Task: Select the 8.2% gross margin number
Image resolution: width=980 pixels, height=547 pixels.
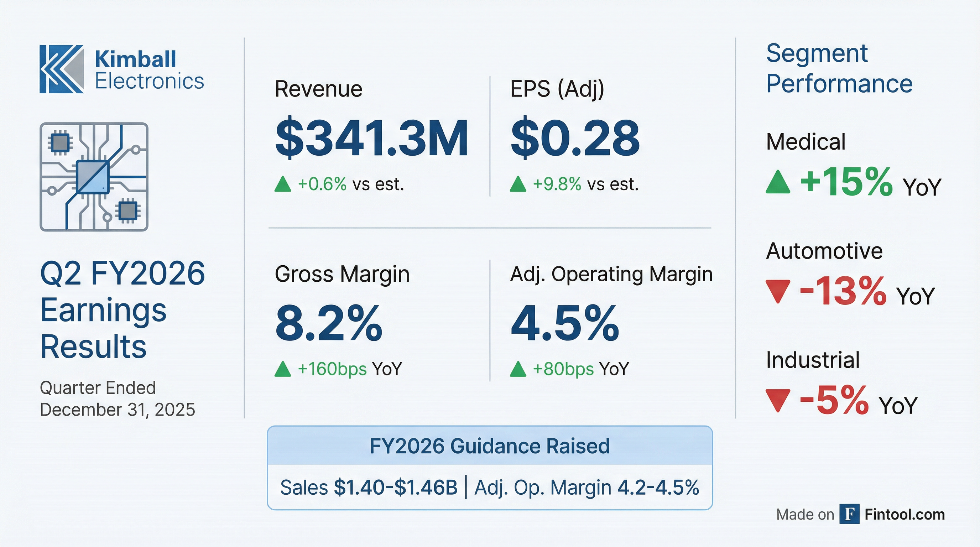Action: 329,323
